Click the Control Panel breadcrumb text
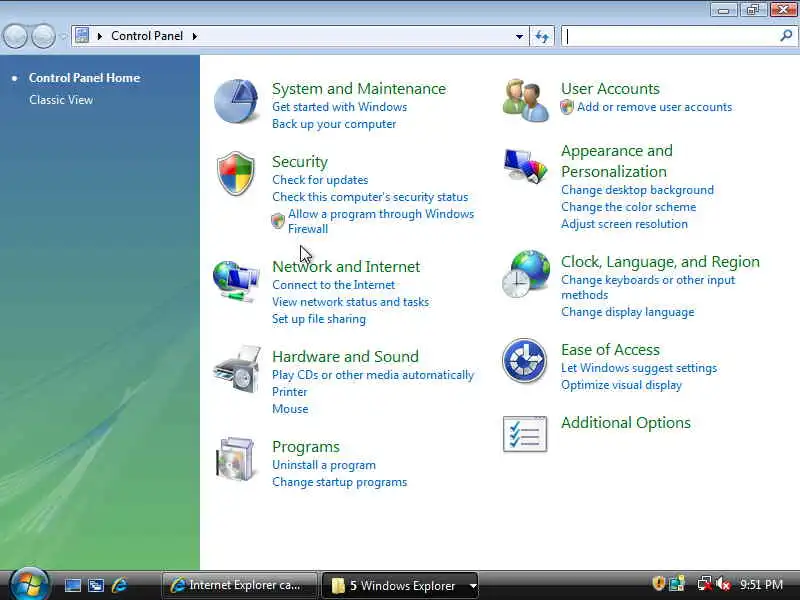This screenshot has height=600, width=800. [147, 36]
